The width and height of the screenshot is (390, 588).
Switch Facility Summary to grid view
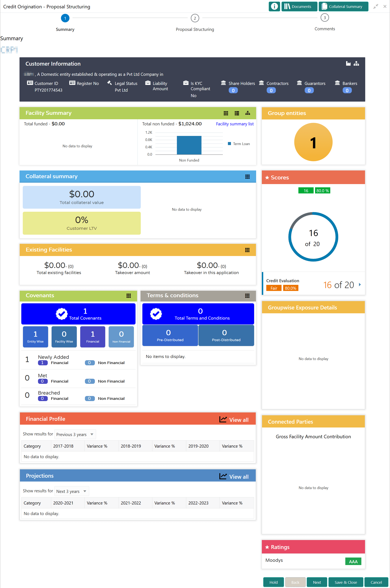(x=226, y=113)
